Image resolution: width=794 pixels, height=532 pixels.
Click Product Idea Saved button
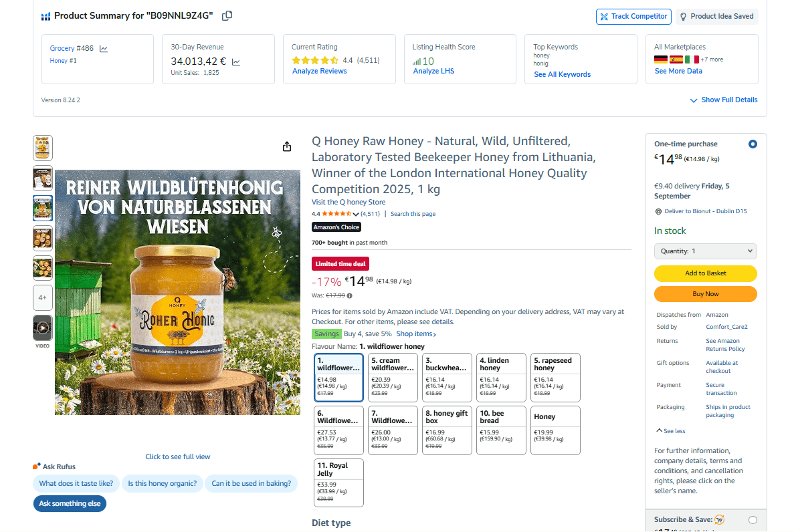716,17
